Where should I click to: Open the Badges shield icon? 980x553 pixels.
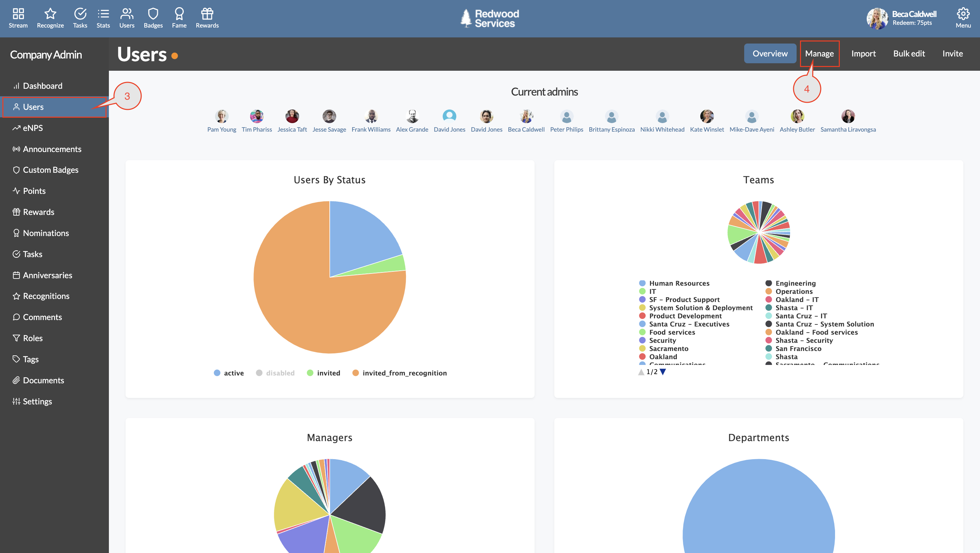[x=153, y=18]
